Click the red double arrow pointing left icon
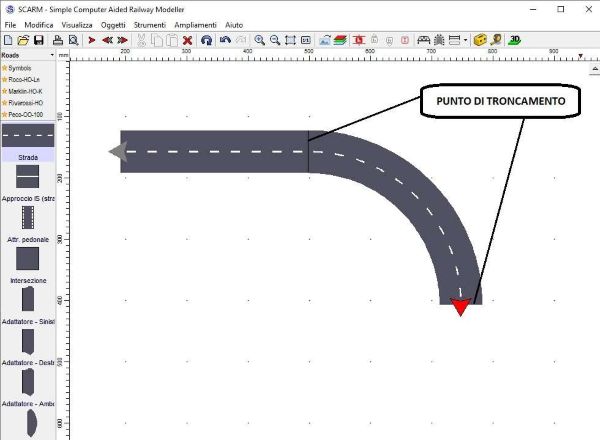This screenshot has height=440, width=600. (107, 40)
